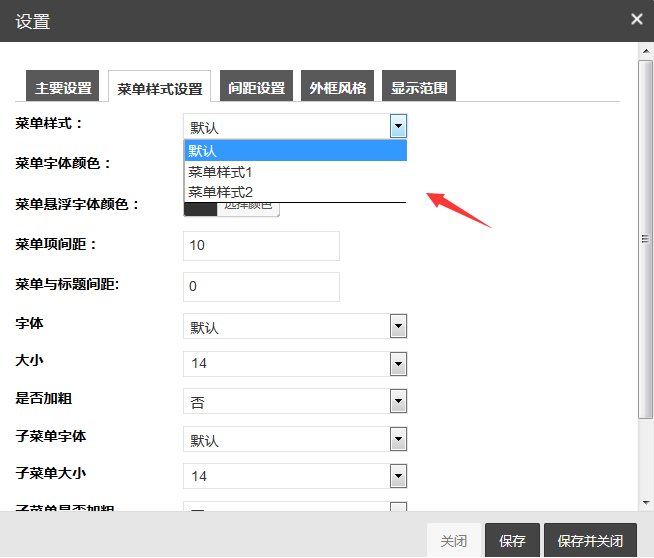Open the 显示范围 tab
The height and width of the screenshot is (558, 654).
tap(419, 86)
